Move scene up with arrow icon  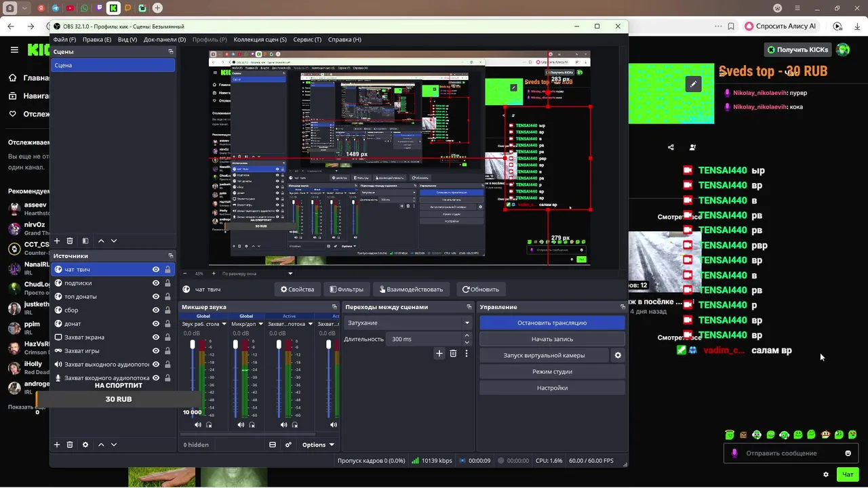point(101,241)
